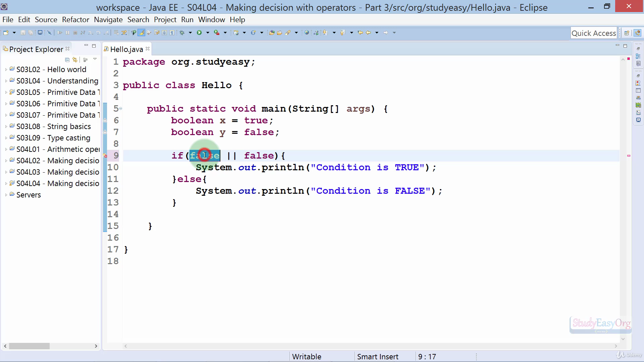The width and height of the screenshot is (644, 362).
Task: Click the Suspend debug icon
Action: click(67, 33)
